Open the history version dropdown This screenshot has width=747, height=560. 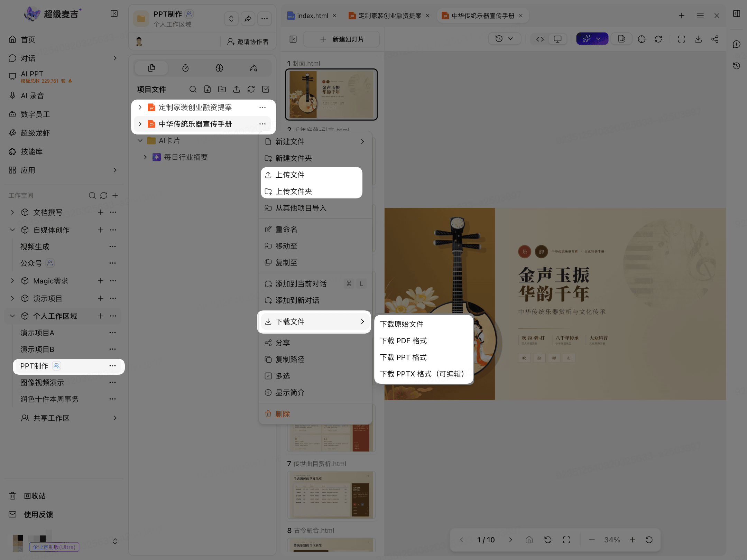pos(504,39)
